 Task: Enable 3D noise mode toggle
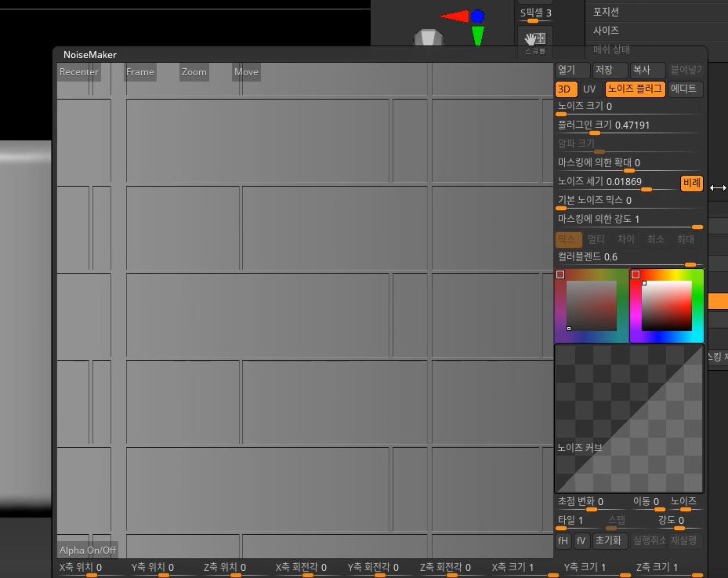[x=566, y=89]
